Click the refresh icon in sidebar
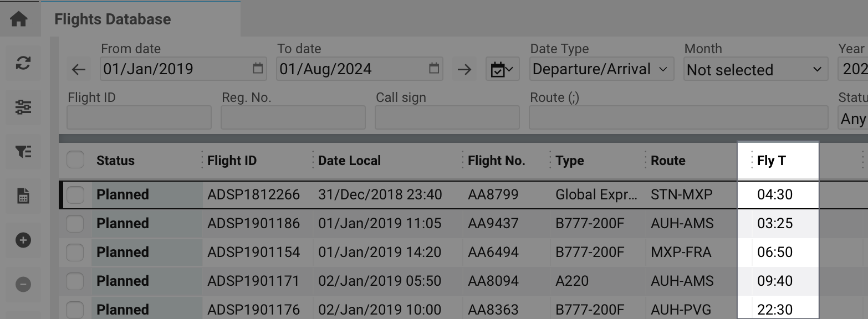 tap(23, 63)
